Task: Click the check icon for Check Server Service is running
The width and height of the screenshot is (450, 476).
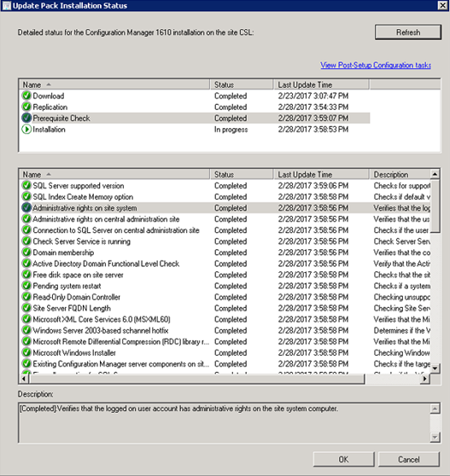Action: click(26, 241)
